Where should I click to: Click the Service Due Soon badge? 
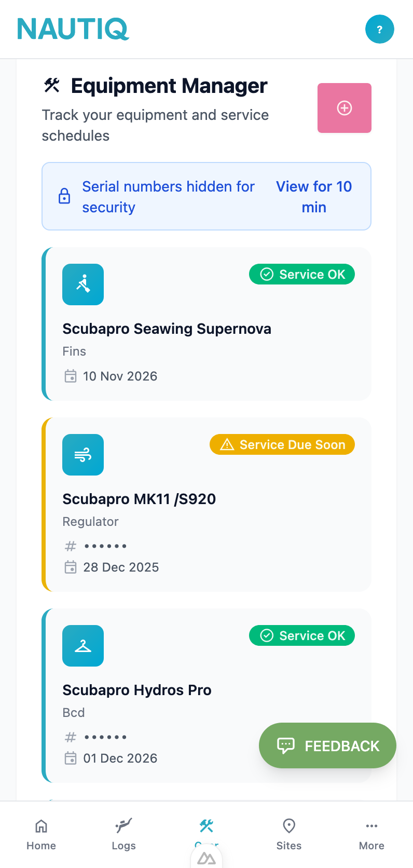pyautogui.click(x=282, y=444)
